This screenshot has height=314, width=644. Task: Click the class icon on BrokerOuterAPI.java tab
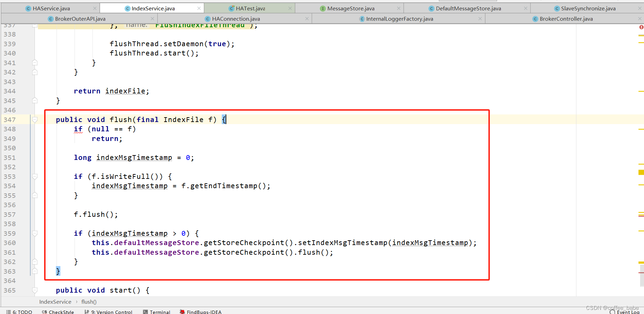[51, 19]
